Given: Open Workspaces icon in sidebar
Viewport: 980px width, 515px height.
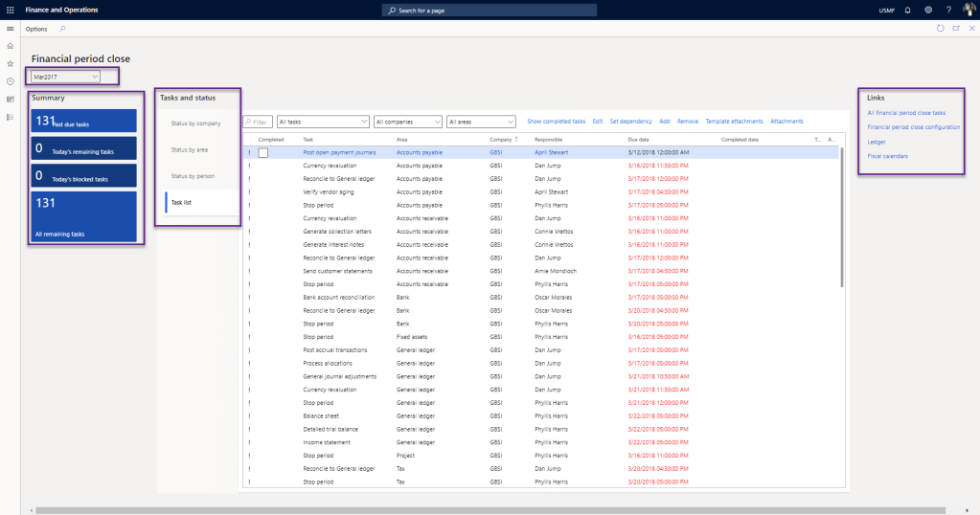Looking at the screenshot, I should 10,99.
